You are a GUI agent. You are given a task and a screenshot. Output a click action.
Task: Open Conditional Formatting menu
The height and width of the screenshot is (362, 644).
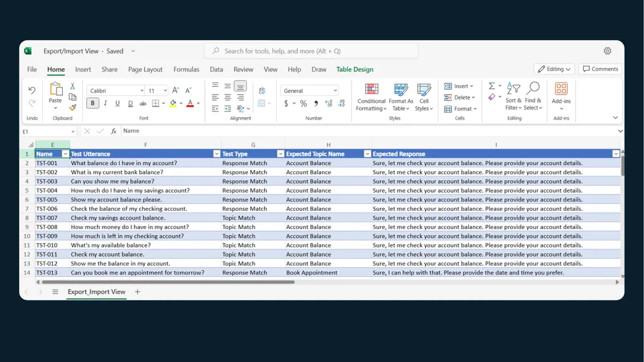[x=371, y=97]
